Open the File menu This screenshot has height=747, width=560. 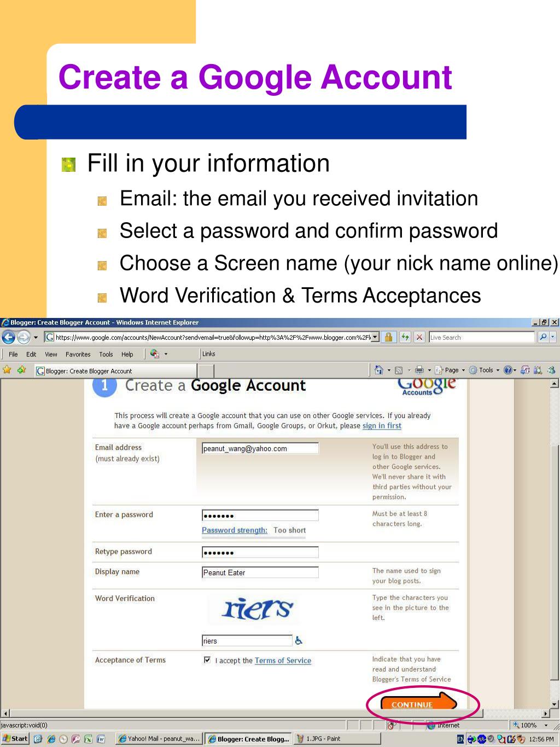pyautogui.click(x=13, y=355)
